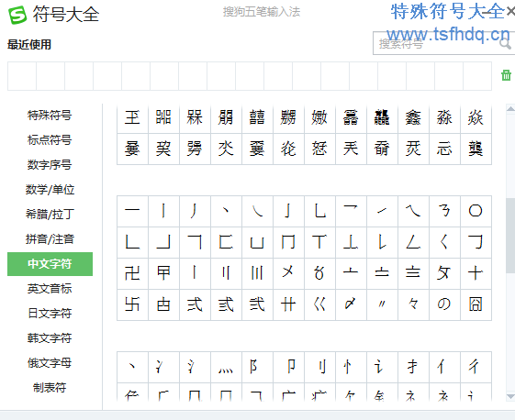The image size is (515, 420).
Task: Select the 俄文字母 category
Action: [50, 363]
